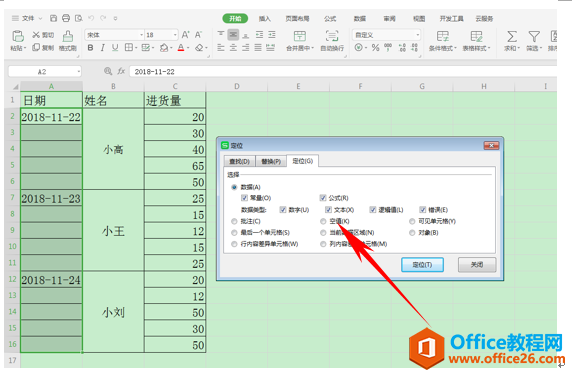Viewport: 572px width, 376px height.
Task: Open the font name dropdown (宋体)
Action: (x=142, y=35)
